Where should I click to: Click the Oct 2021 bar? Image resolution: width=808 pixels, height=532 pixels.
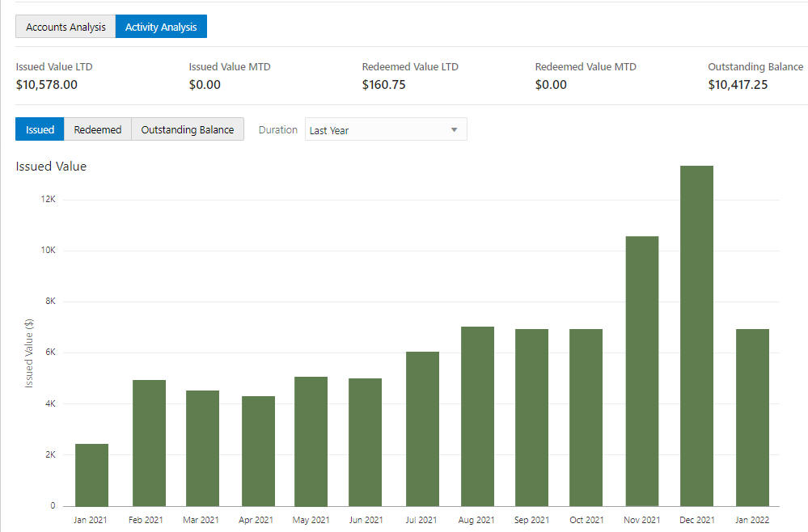586,418
